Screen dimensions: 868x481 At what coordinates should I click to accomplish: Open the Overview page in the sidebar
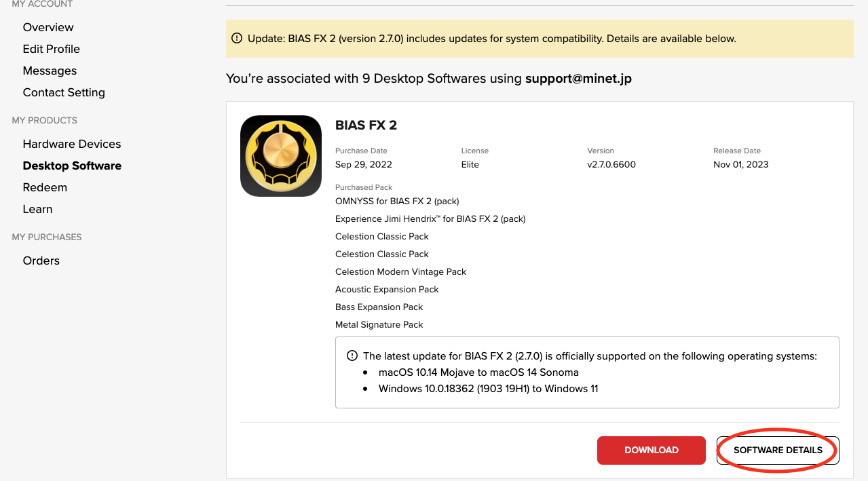tap(48, 27)
